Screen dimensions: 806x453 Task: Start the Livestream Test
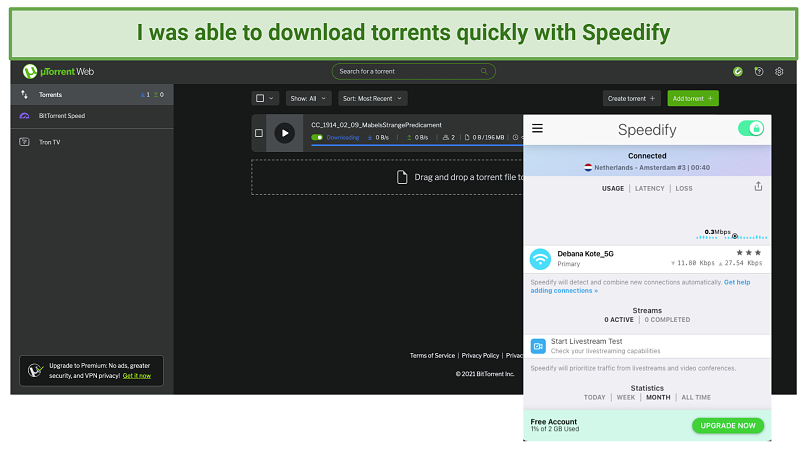click(647, 346)
